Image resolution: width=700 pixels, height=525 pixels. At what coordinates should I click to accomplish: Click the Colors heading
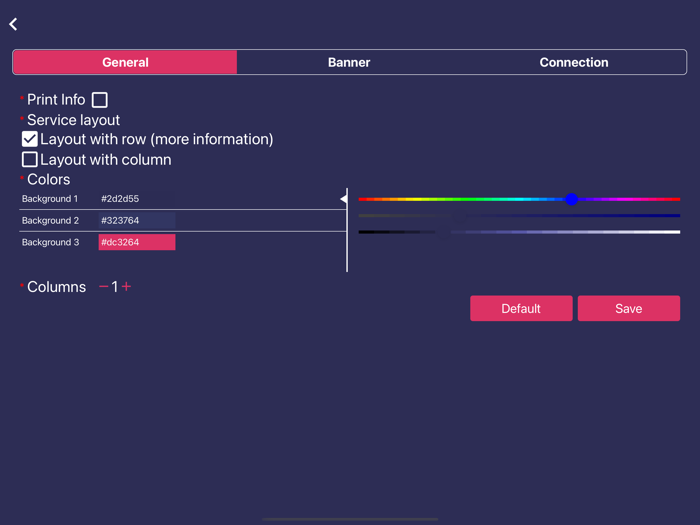(x=49, y=179)
